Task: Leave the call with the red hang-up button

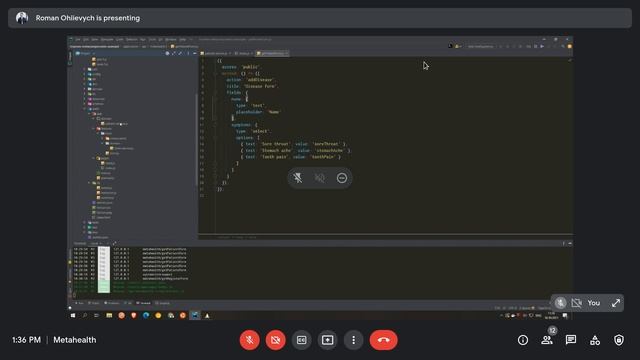Action: (x=384, y=340)
